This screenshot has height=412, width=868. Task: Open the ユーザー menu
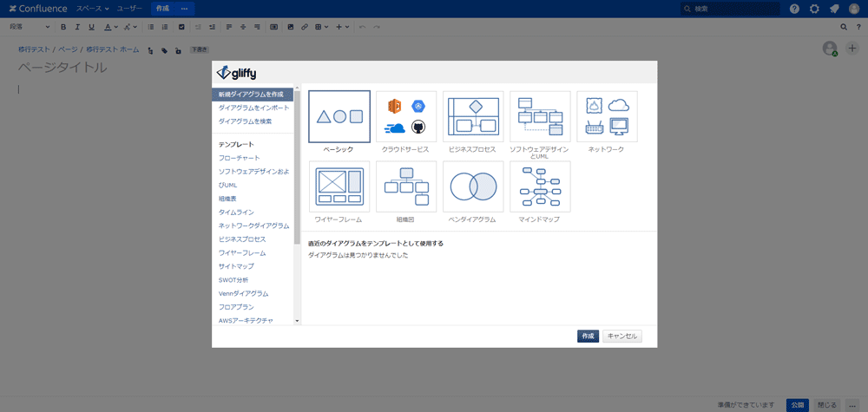(129, 9)
